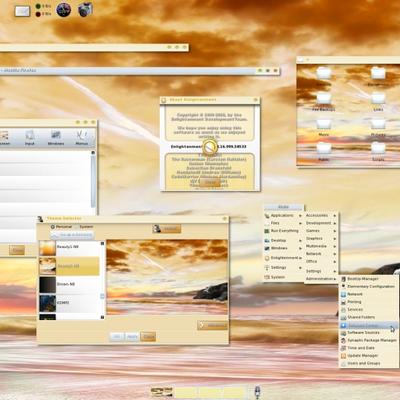Viewport: 400px width, 400px height.
Task: Open the Windows settings icon
Action: (x=56, y=138)
